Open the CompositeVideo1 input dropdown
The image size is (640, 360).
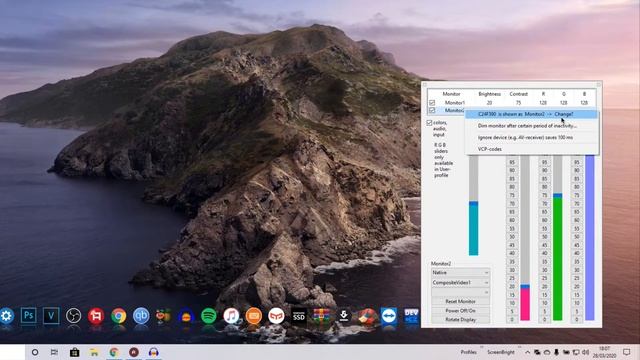[x=460, y=282]
